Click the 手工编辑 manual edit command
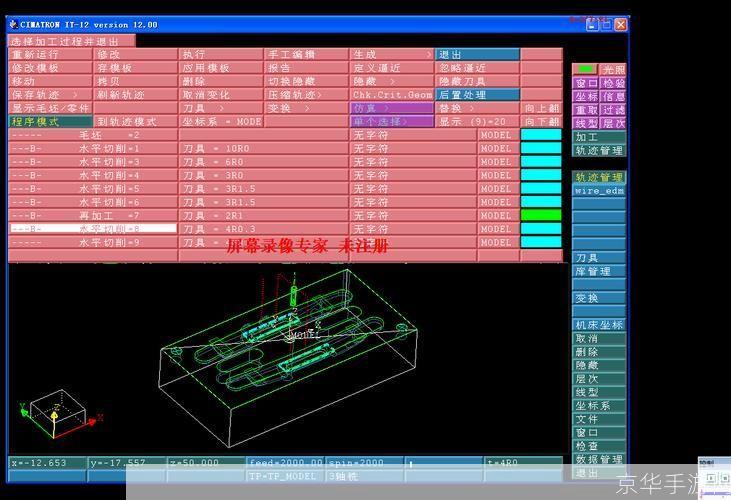 (306, 54)
